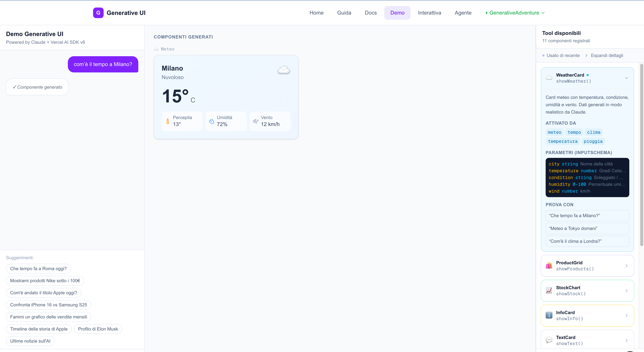The image size is (644, 352).
Task: Click the 'pioggia' trigger tag
Action: [x=593, y=141]
